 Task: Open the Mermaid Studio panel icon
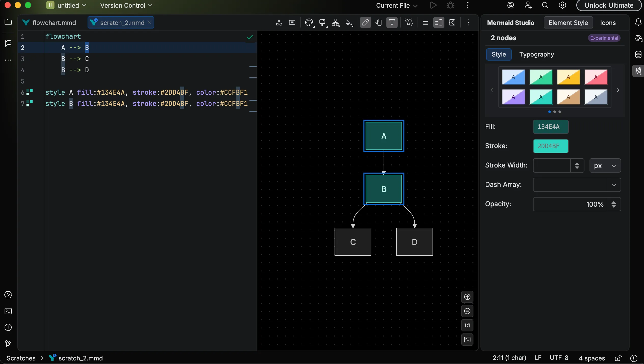(x=638, y=71)
